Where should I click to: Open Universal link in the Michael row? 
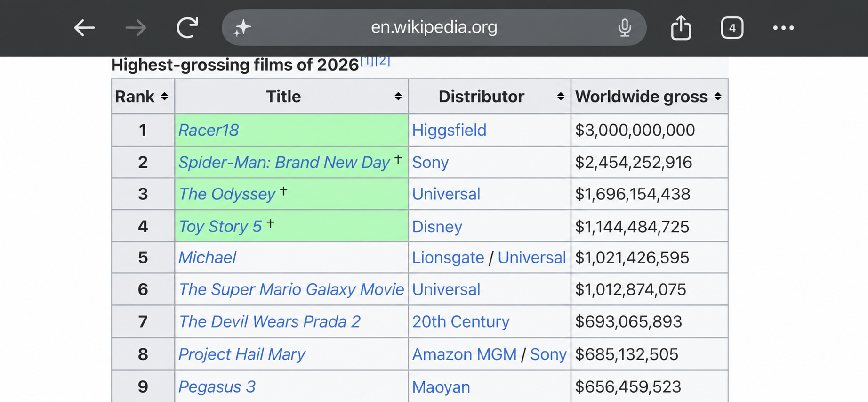click(x=532, y=258)
